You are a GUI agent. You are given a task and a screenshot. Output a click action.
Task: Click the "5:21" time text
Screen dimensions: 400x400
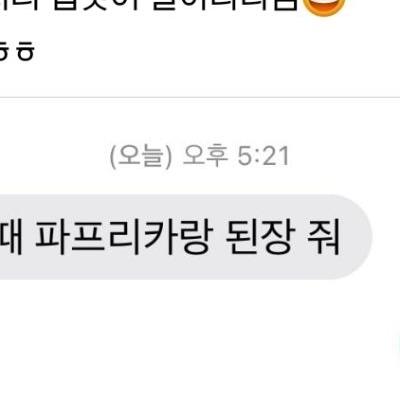263,157
